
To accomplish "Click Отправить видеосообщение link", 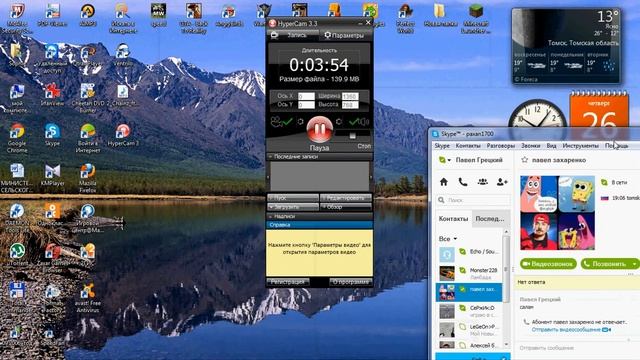I will [x=567, y=329].
